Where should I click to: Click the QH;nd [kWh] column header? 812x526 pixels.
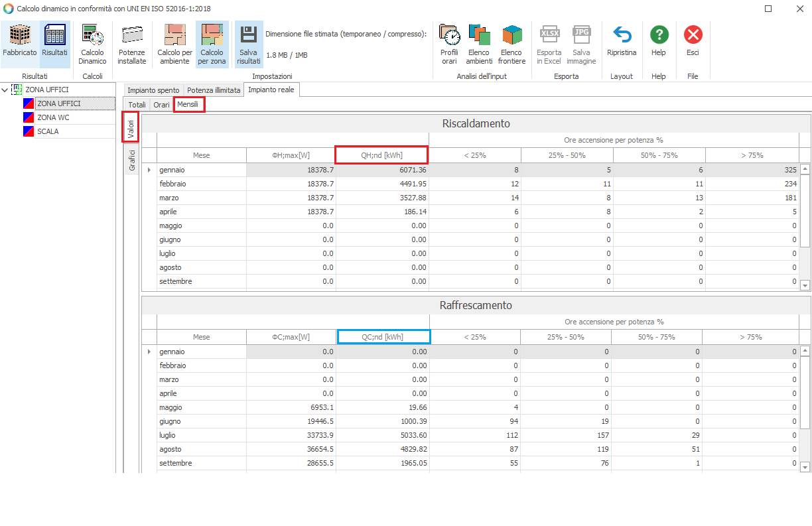pos(381,155)
